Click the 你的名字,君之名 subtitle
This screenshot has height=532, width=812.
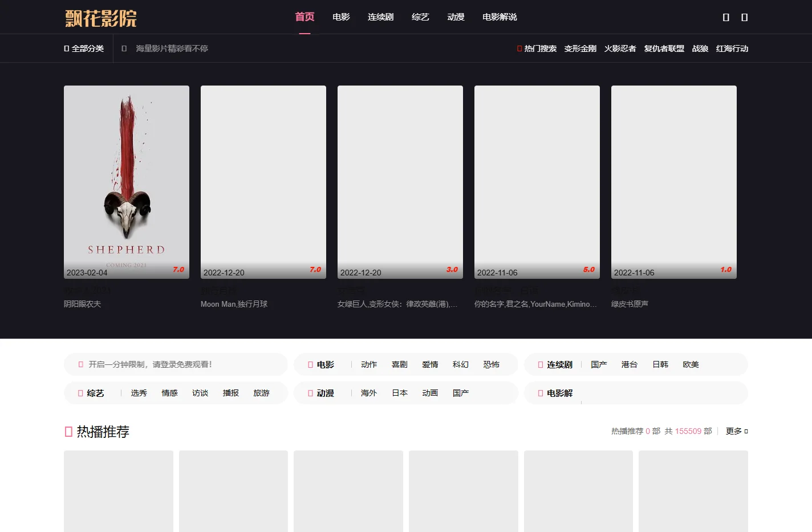(535, 304)
